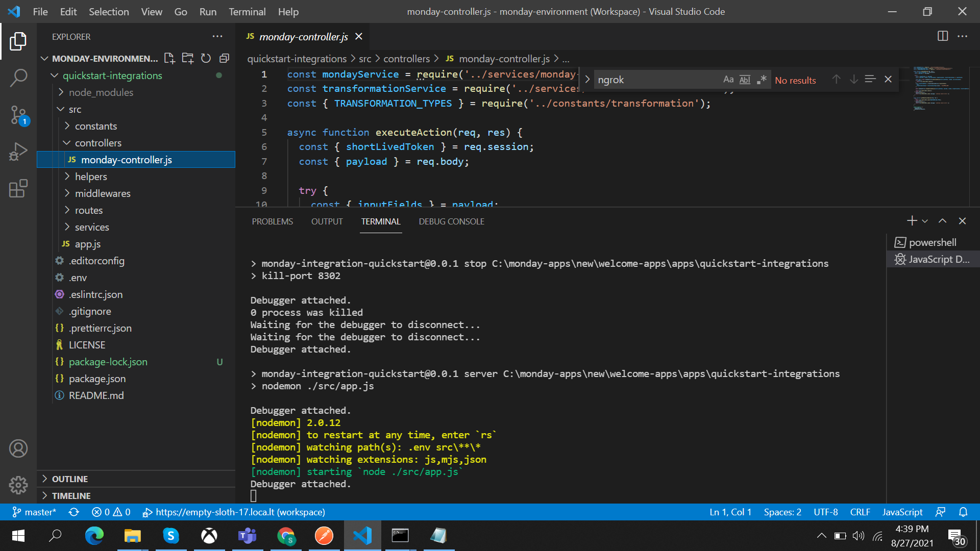Open the launch profile dropdown beside new terminal
Viewport: 980px width, 551px height.
[925, 221]
